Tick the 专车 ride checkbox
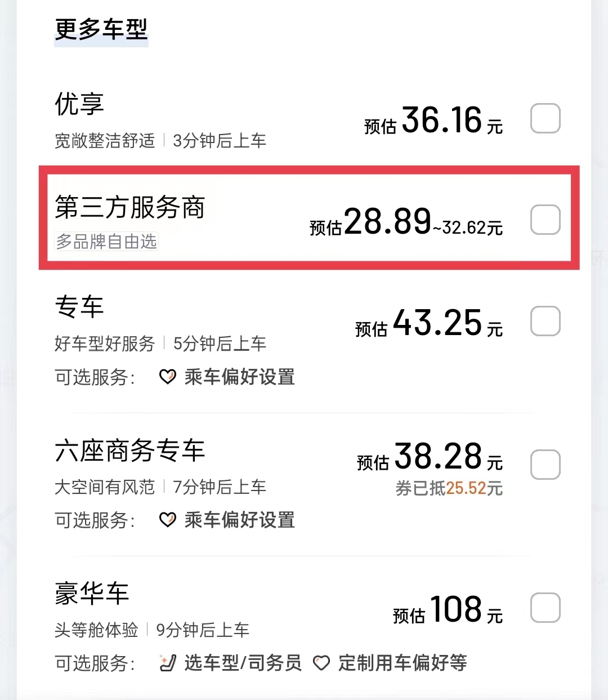 pos(545,322)
